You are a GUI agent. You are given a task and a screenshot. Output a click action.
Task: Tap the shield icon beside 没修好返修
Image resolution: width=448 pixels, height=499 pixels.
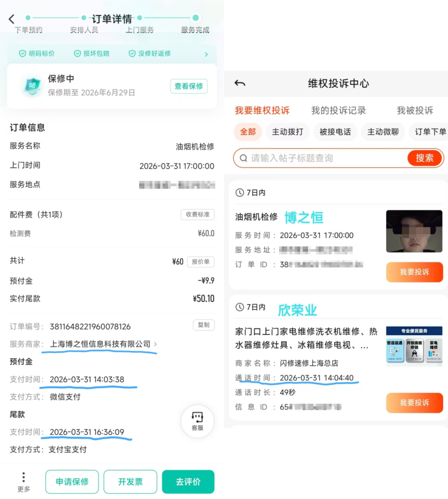coord(132,53)
